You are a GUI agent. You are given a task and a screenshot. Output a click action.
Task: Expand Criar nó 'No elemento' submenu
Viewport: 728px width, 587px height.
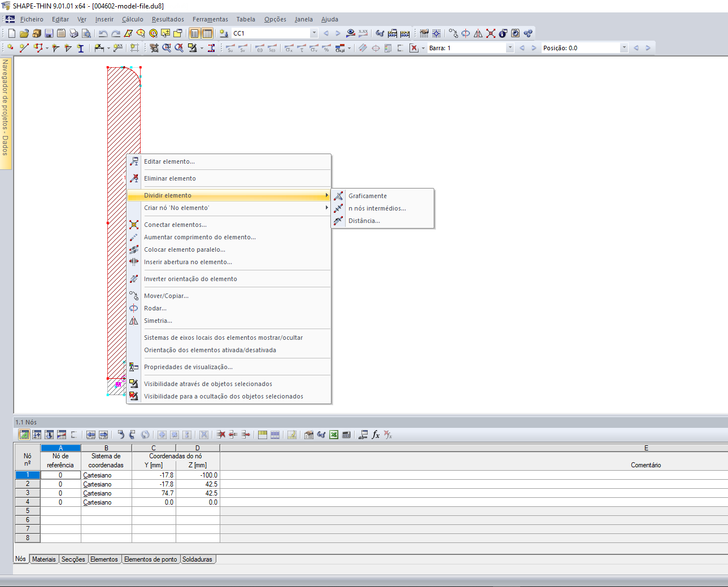click(229, 208)
